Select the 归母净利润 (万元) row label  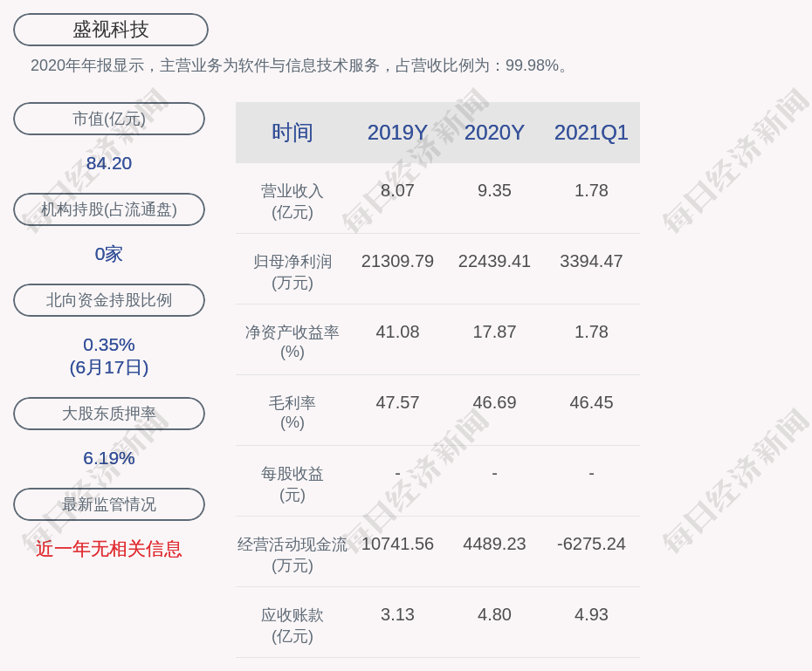(292, 272)
